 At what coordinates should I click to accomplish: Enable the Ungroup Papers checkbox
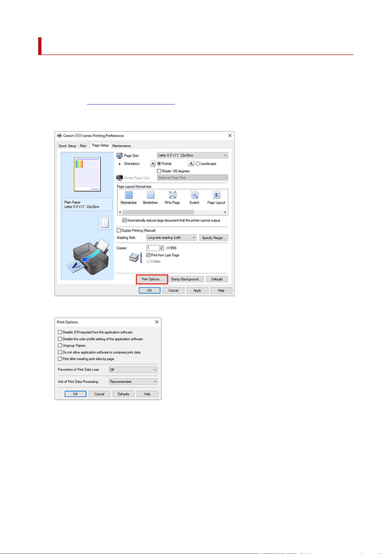(x=60, y=346)
